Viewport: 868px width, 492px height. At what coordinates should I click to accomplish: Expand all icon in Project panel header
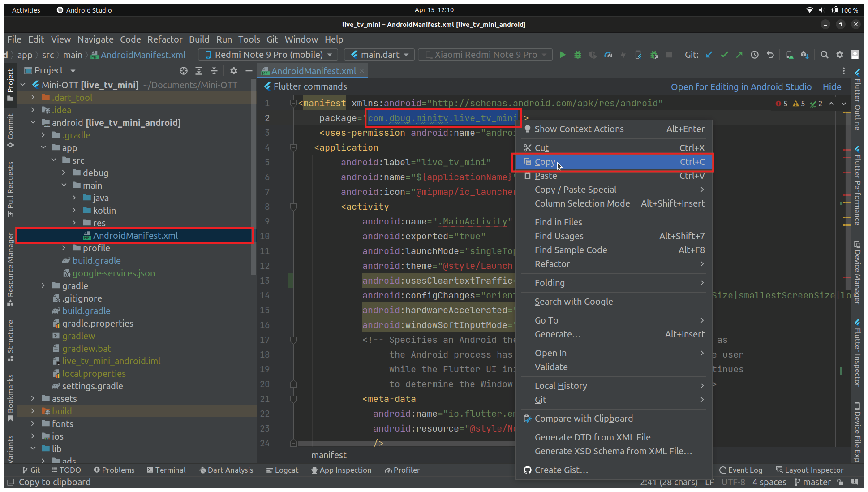(199, 71)
